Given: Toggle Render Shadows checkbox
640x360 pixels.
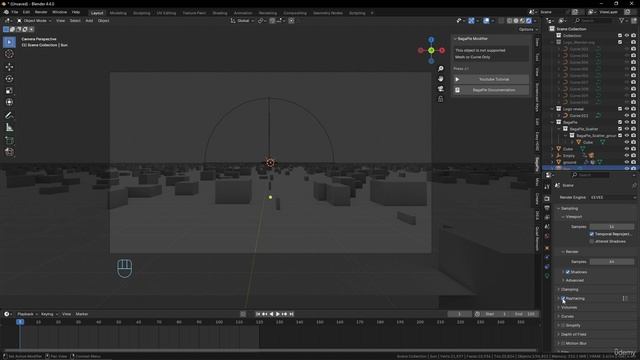Looking at the screenshot, I should coord(568,272).
